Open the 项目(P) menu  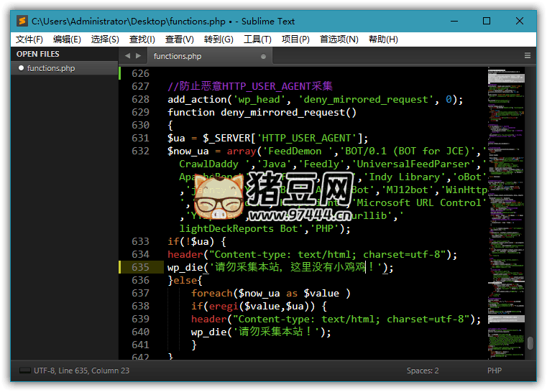coord(295,39)
